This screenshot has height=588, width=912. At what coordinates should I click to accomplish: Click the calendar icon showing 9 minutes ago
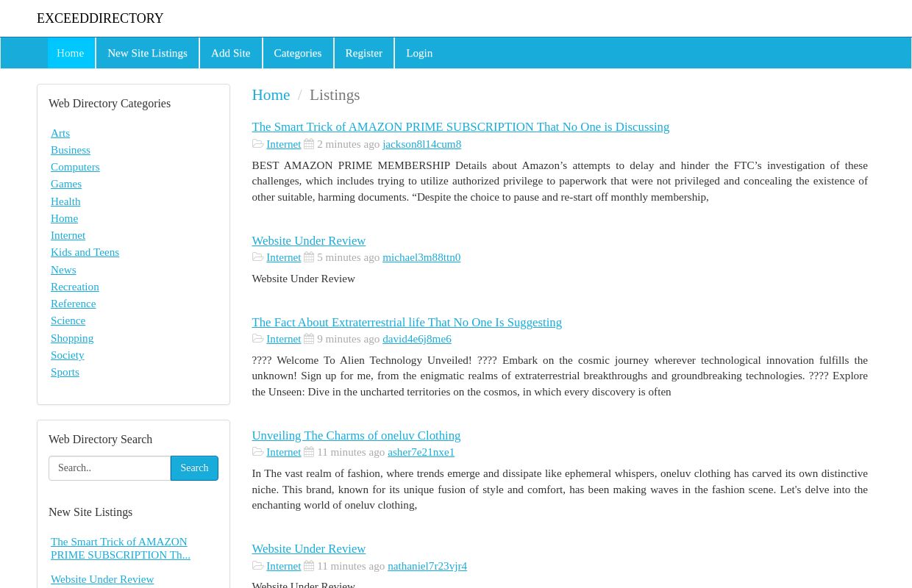click(x=309, y=339)
